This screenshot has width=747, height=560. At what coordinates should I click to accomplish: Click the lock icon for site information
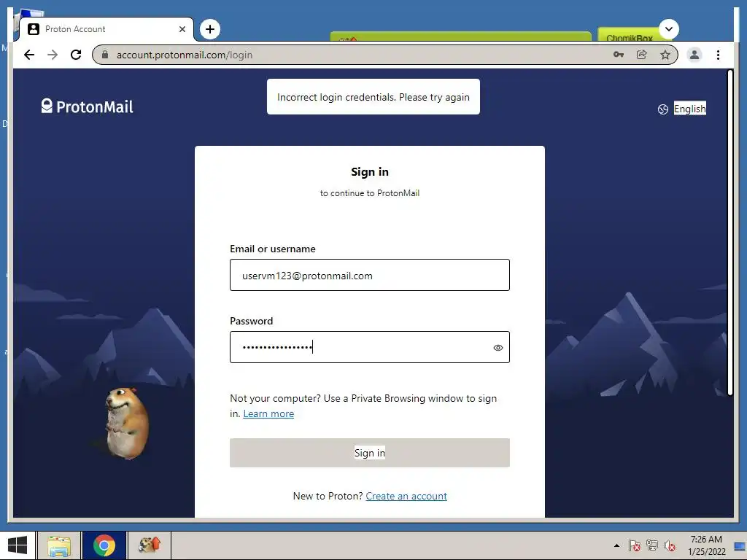tap(105, 55)
